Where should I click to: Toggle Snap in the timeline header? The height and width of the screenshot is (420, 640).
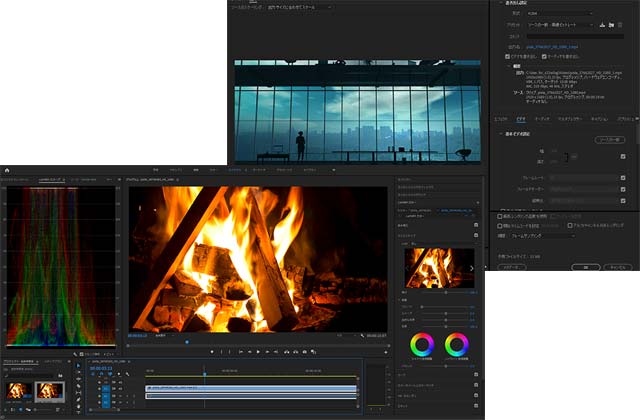(x=101, y=373)
